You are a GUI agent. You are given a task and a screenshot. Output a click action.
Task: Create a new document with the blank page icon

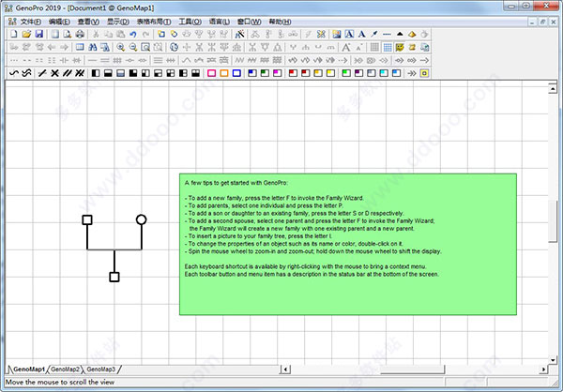click(13, 34)
